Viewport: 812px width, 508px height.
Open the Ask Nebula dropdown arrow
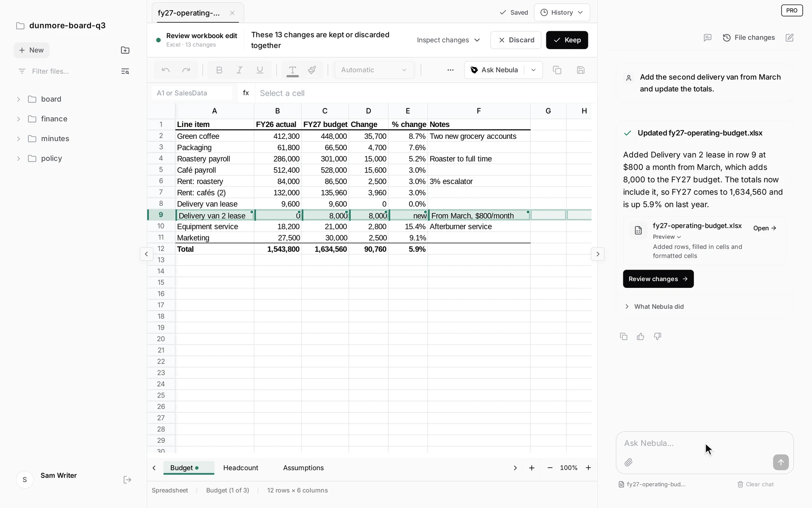tap(533, 70)
